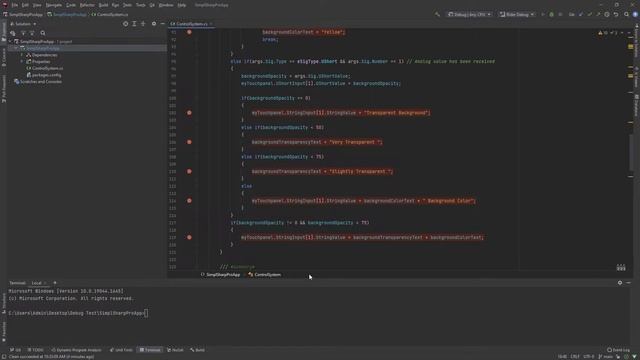The height and width of the screenshot is (360, 640).
Task: Click the Git push arrow icon
Action: [598, 14]
